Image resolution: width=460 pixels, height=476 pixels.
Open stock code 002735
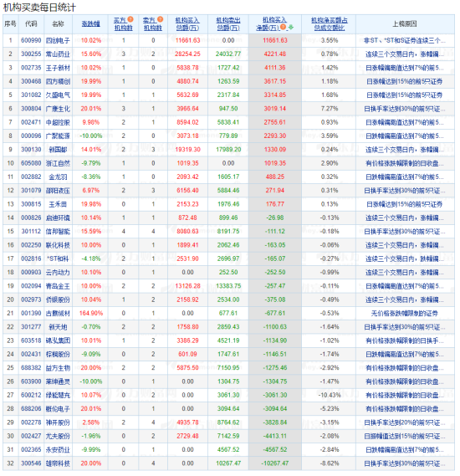31,68
